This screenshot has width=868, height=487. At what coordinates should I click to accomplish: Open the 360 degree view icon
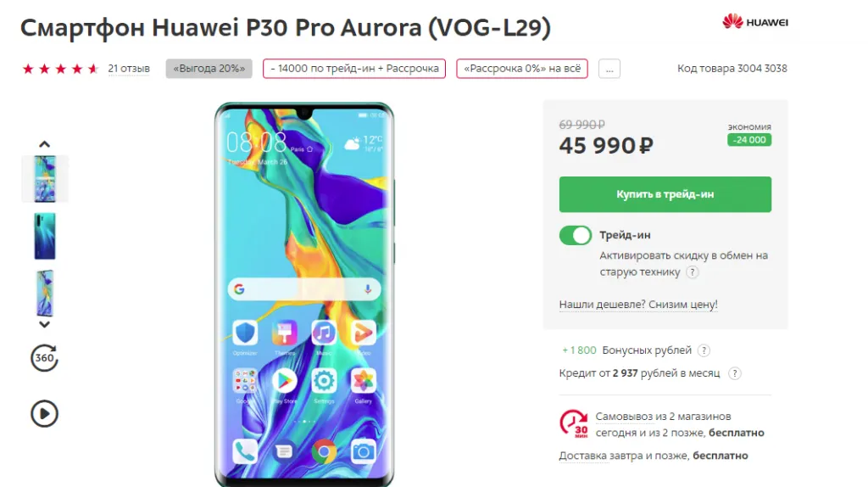[x=44, y=358]
